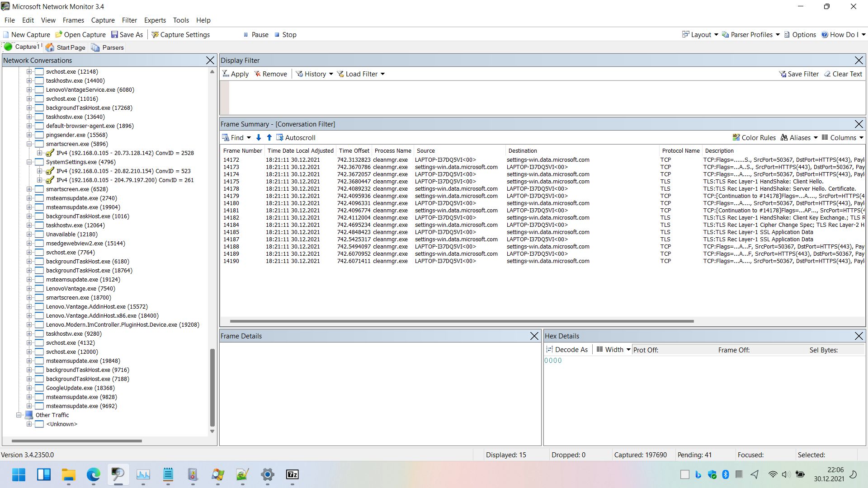
Task: Open the Experts menu
Action: [x=155, y=20]
